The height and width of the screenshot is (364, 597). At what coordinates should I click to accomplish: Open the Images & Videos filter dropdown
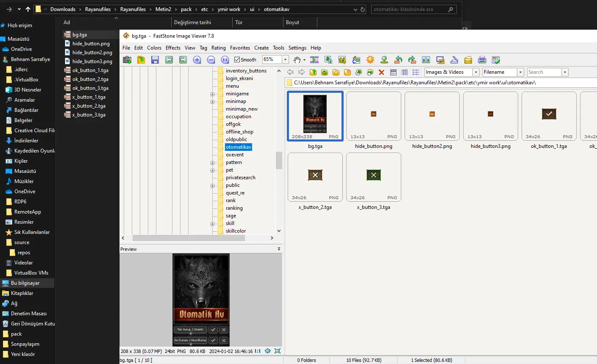[476, 72]
